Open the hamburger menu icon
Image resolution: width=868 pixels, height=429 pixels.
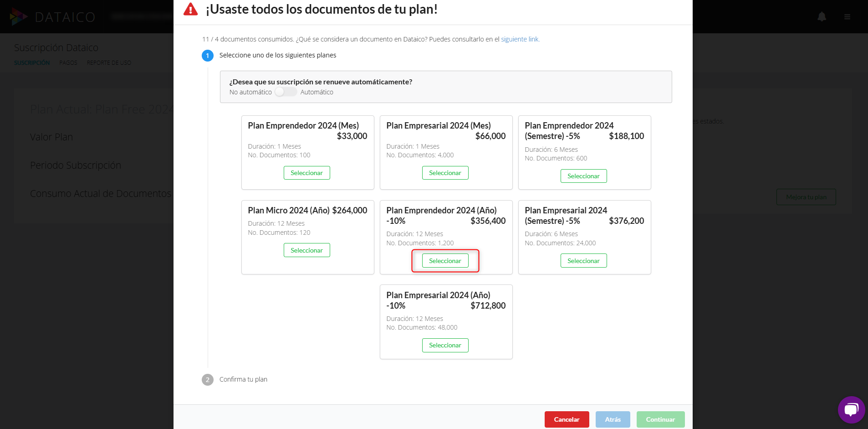pos(847,17)
